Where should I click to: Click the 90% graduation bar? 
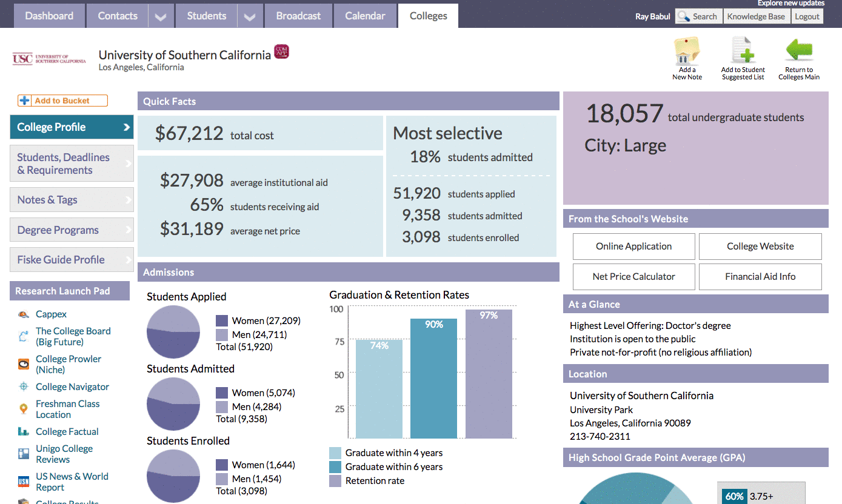[433, 379]
